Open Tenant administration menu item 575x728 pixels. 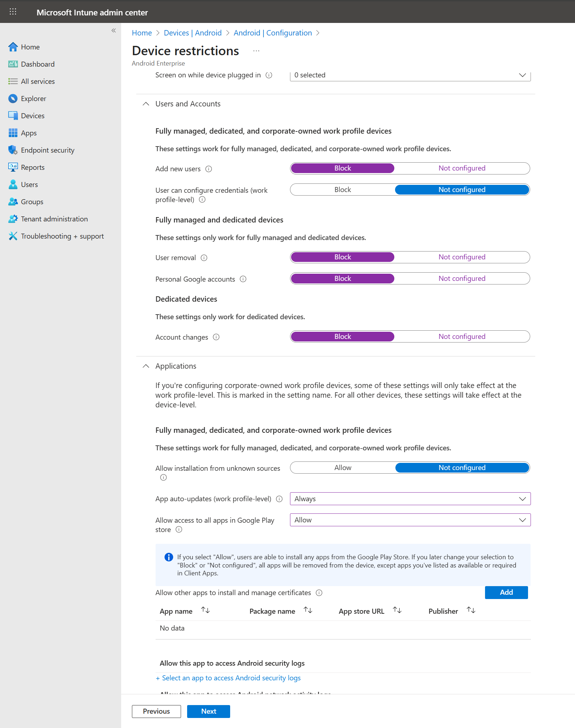(54, 219)
